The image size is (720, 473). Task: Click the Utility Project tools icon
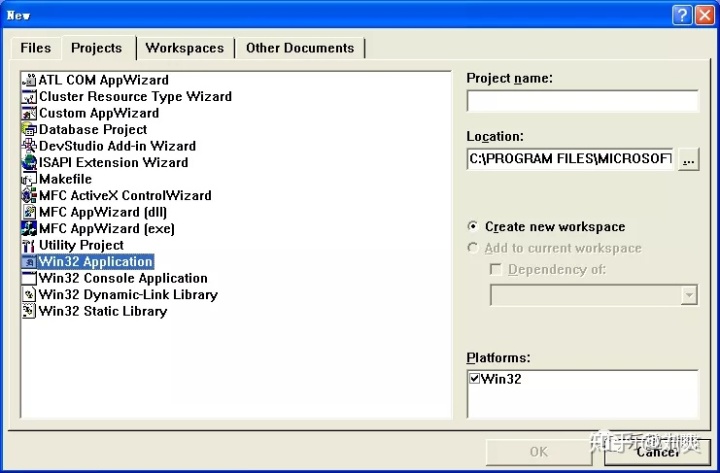(x=29, y=246)
